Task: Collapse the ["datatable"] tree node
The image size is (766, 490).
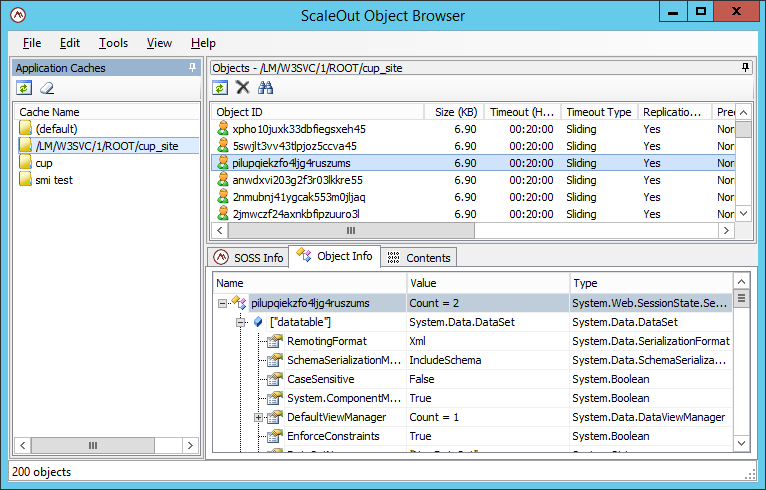Action: click(240, 322)
